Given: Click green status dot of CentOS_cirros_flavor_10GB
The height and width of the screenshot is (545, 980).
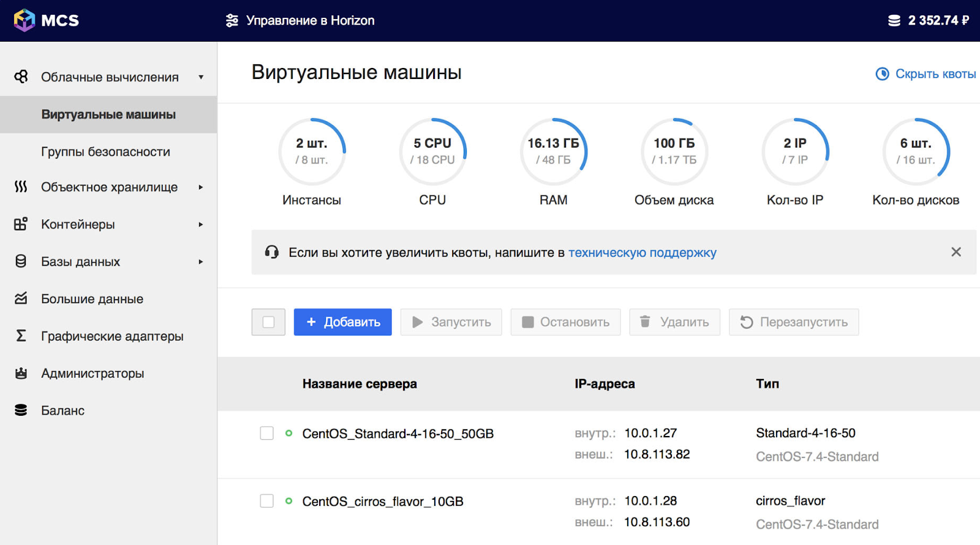Looking at the screenshot, I should coord(288,501).
